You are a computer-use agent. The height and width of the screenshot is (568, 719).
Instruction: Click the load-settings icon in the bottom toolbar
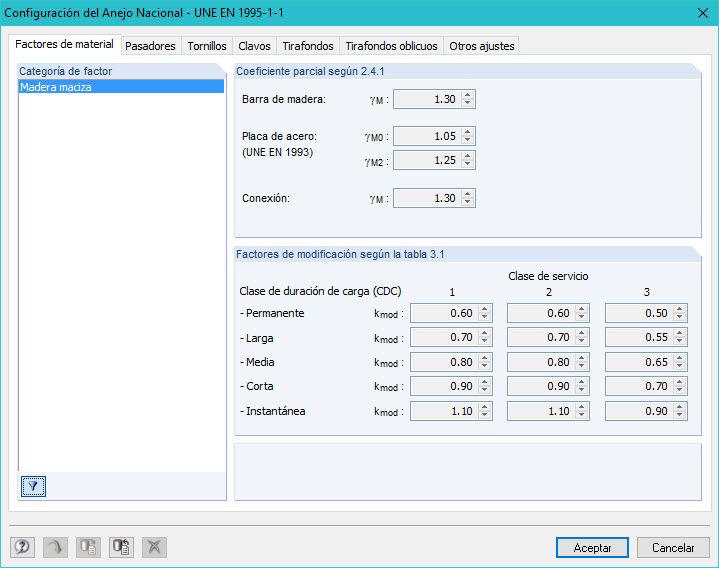(x=88, y=546)
